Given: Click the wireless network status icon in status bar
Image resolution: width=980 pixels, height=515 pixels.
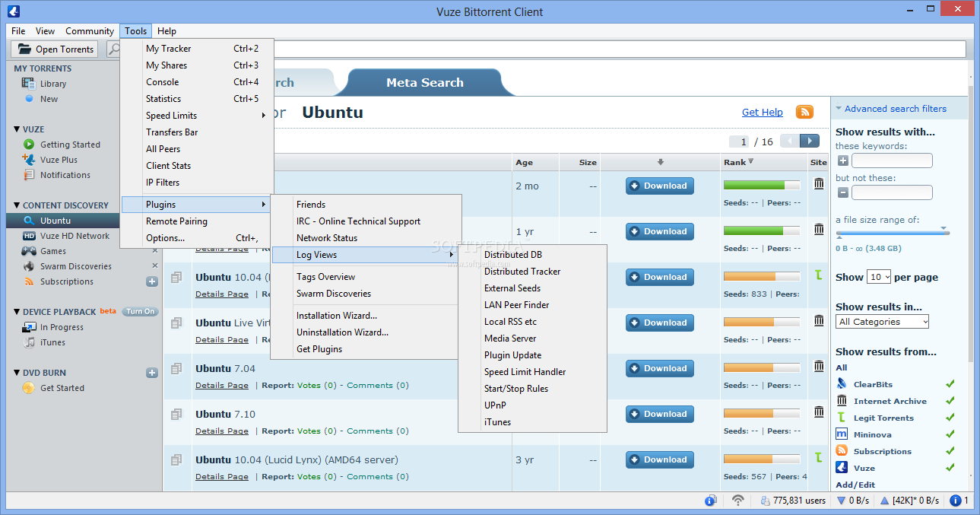Looking at the screenshot, I should point(737,501).
